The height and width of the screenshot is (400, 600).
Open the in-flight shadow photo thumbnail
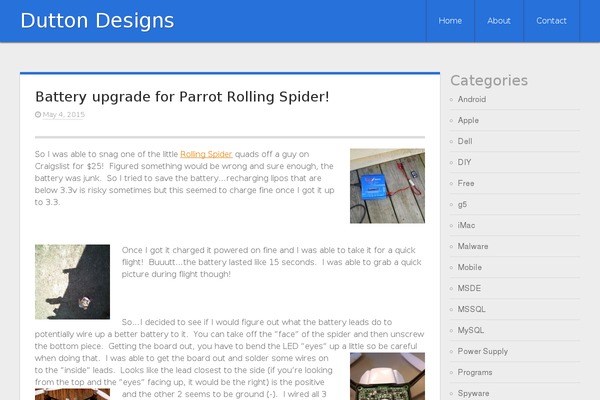point(72,282)
